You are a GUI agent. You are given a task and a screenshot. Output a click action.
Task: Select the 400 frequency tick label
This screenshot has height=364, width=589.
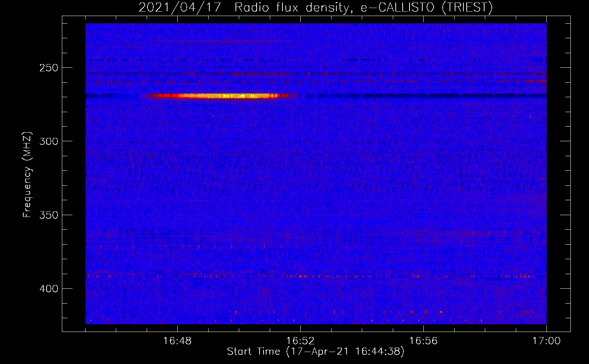pos(49,289)
